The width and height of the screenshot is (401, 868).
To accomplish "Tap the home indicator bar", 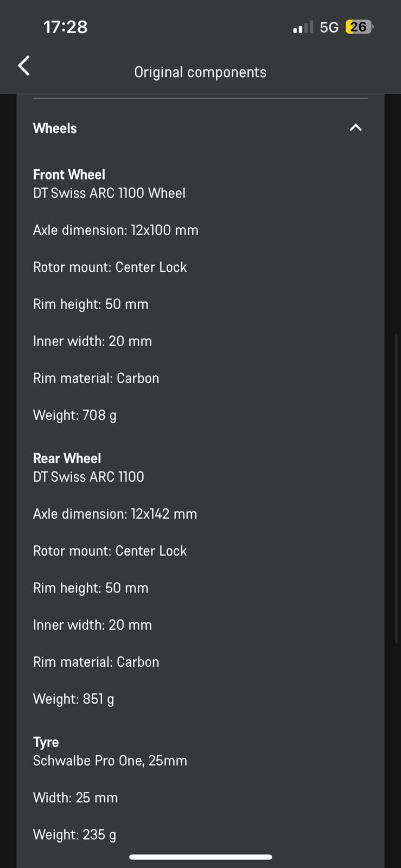I will pyautogui.click(x=200, y=857).
